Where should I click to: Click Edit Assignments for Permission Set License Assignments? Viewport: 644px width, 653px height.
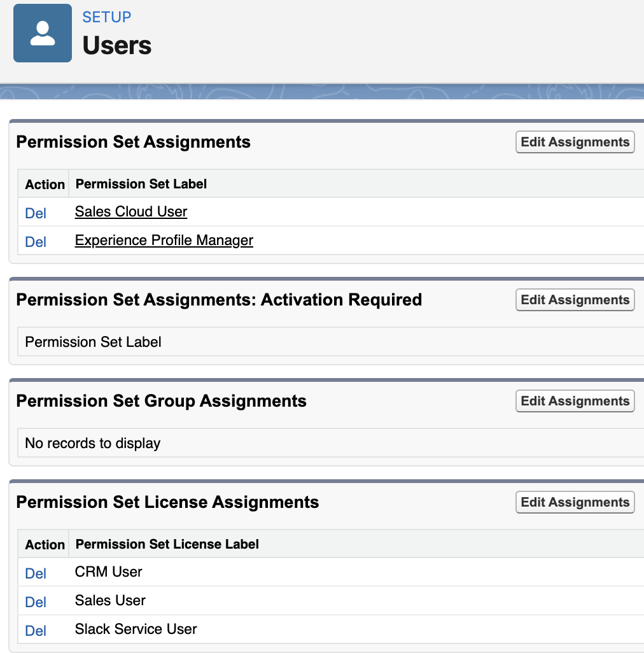click(x=575, y=502)
